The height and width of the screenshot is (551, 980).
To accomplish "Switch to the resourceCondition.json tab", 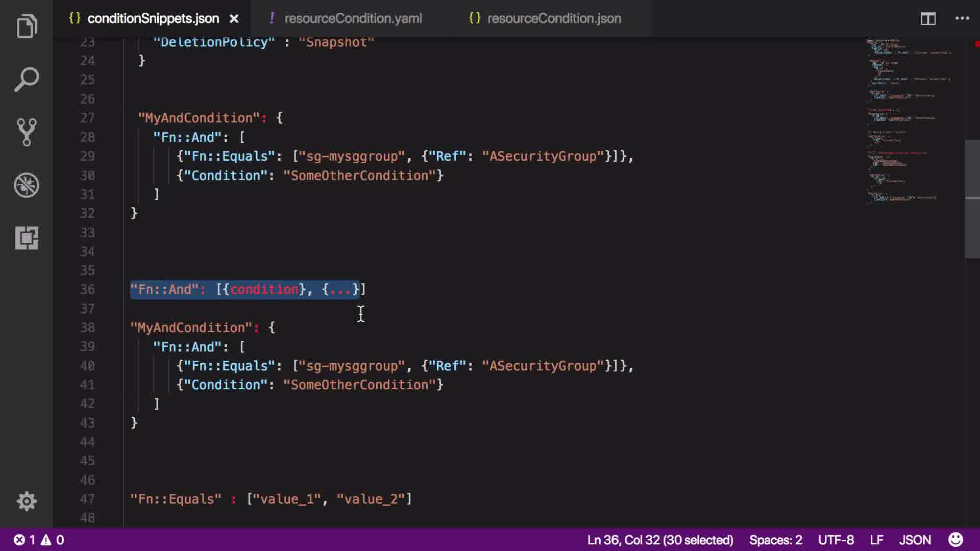I will pos(554,18).
